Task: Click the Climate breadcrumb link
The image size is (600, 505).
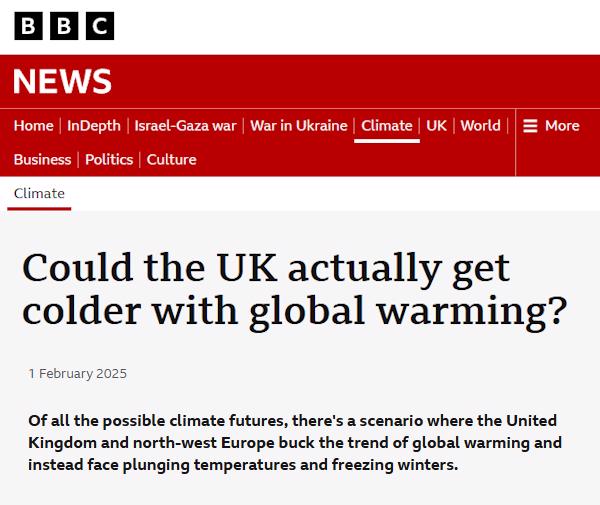Action: click(39, 194)
